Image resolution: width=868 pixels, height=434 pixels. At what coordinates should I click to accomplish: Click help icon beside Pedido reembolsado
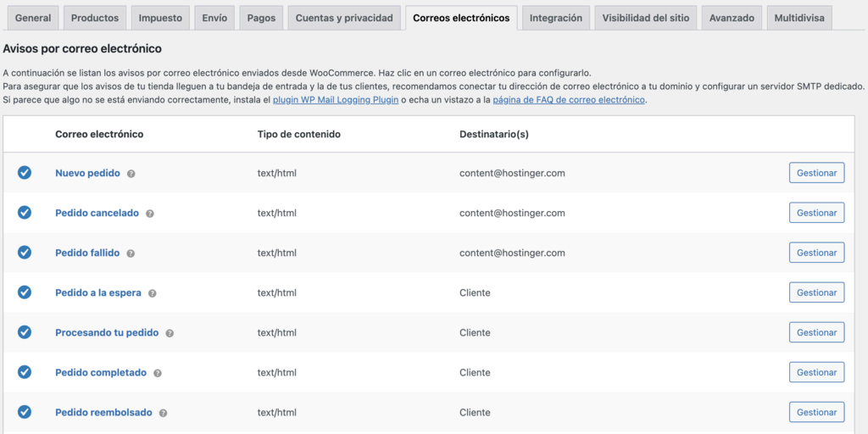[x=164, y=413]
